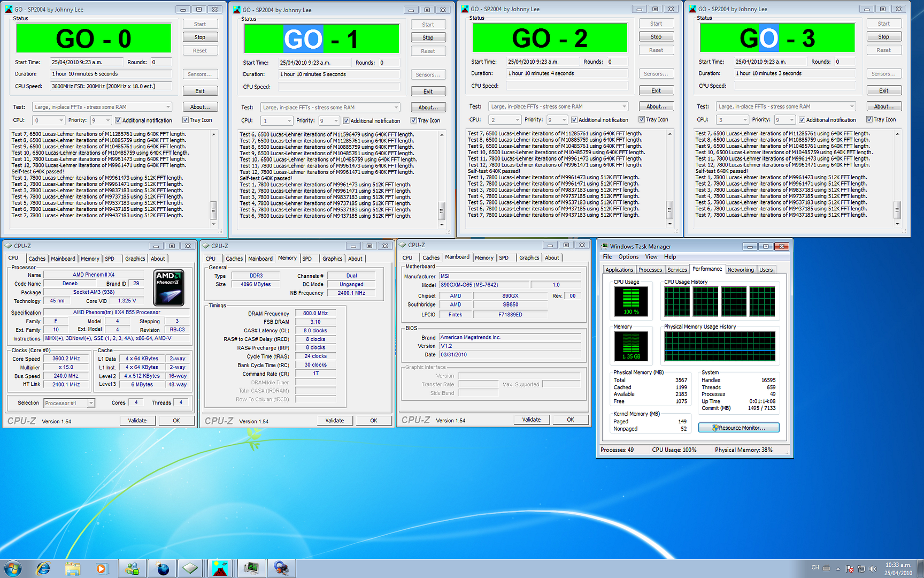Click the Show desktop strip at taskbar end

920,568
